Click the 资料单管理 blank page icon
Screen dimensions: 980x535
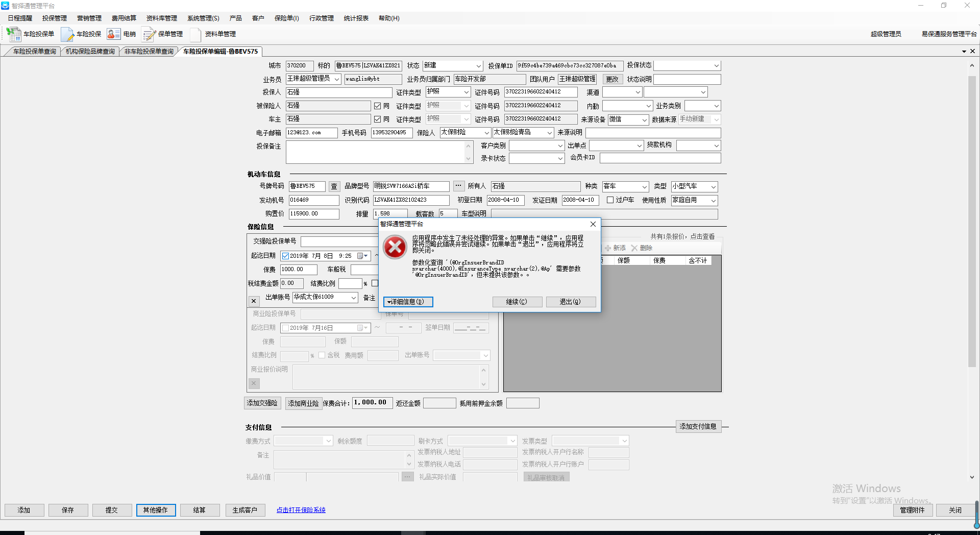point(195,34)
